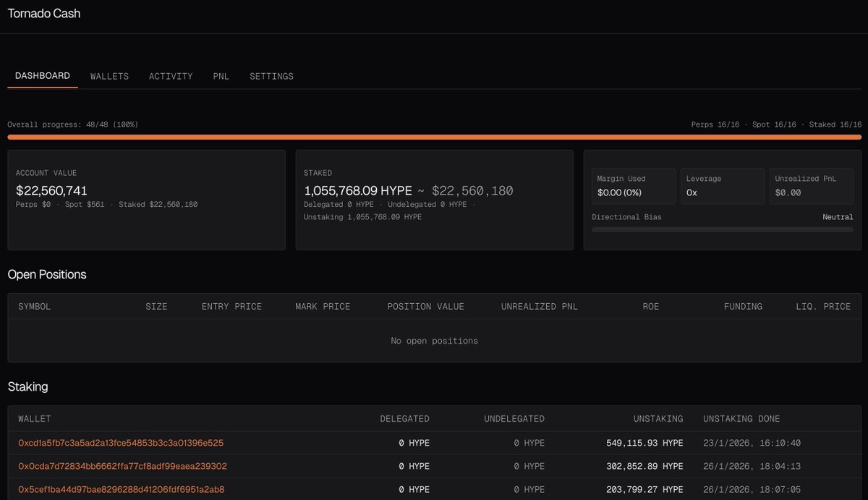Click the Directional Bias bar
868x500 pixels.
click(x=722, y=229)
